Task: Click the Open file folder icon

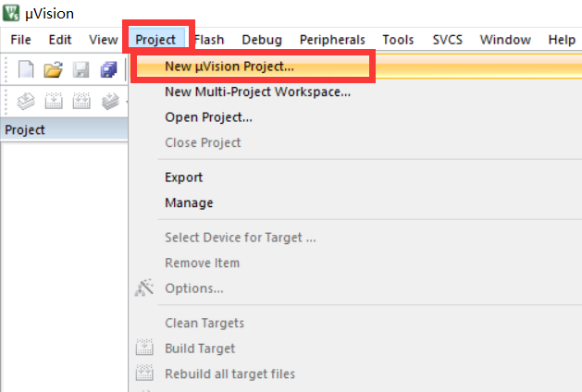Action: click(53, 69)
